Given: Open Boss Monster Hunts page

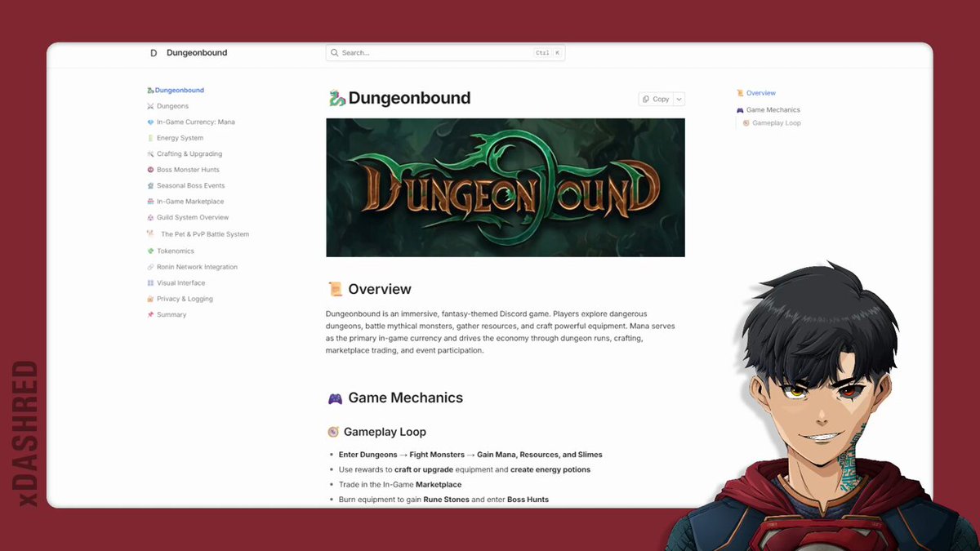Looking at the screenshot, I should coord(188,170).
